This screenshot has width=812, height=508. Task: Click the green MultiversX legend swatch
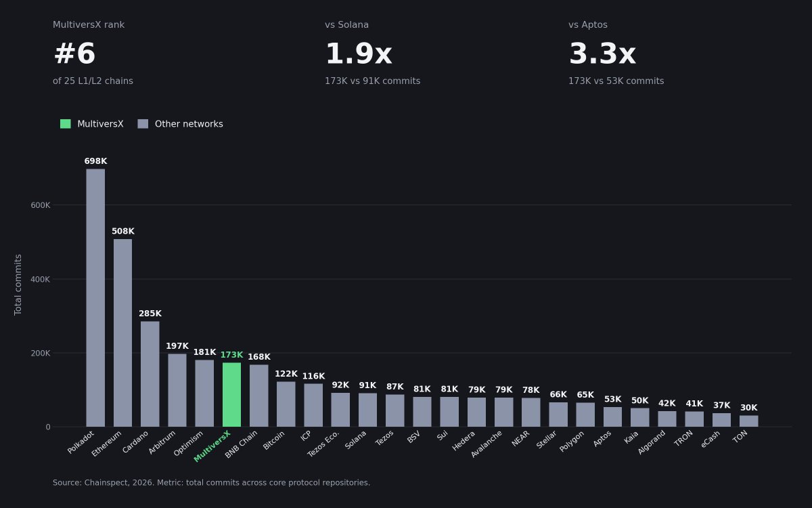pos(65,124)
